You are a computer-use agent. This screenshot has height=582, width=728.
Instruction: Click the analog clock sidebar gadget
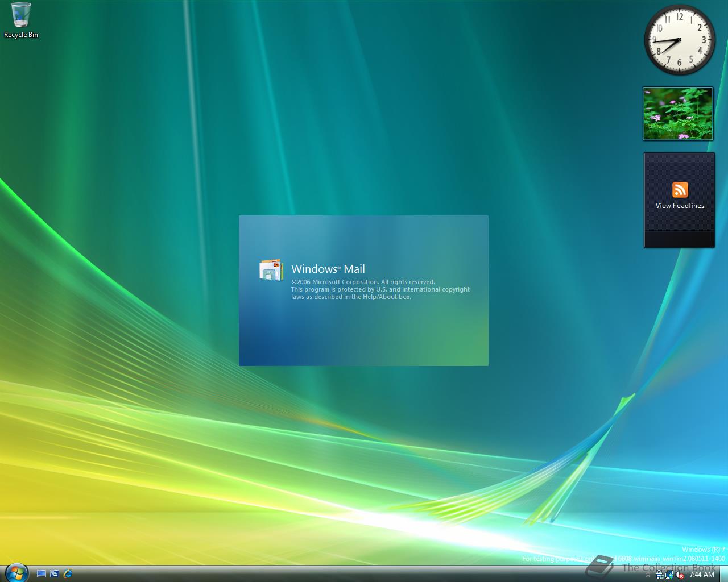point(680,40)
